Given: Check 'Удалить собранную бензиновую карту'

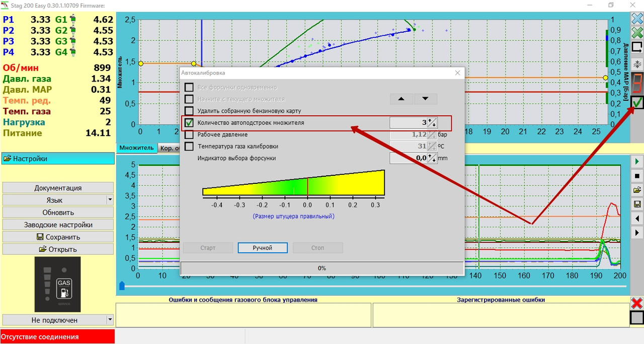Looking at the screenshot, I should point(189,111).
